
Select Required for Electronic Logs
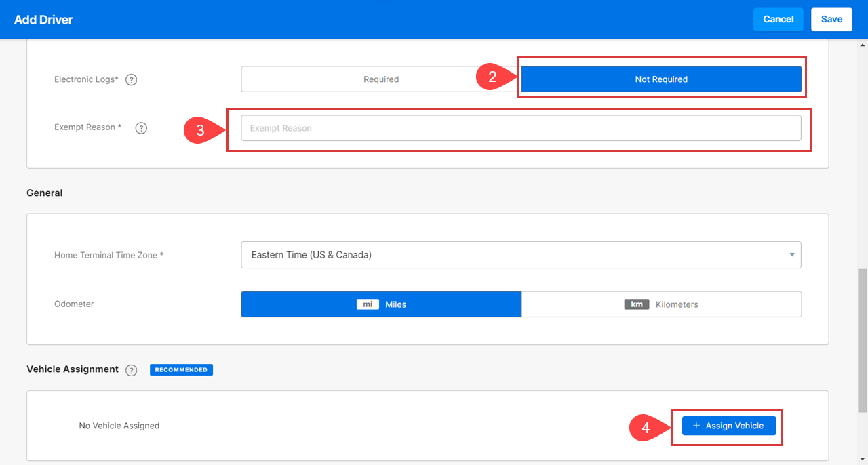tap(381, 79)
